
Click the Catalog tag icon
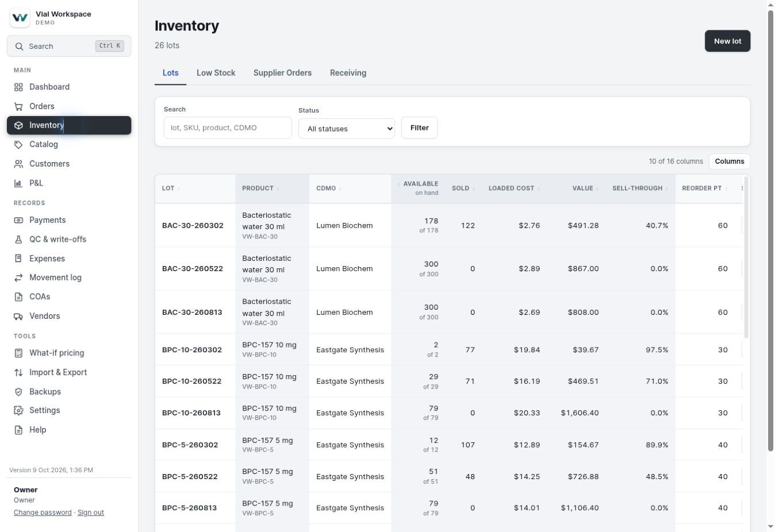click(x=18, y=145)
